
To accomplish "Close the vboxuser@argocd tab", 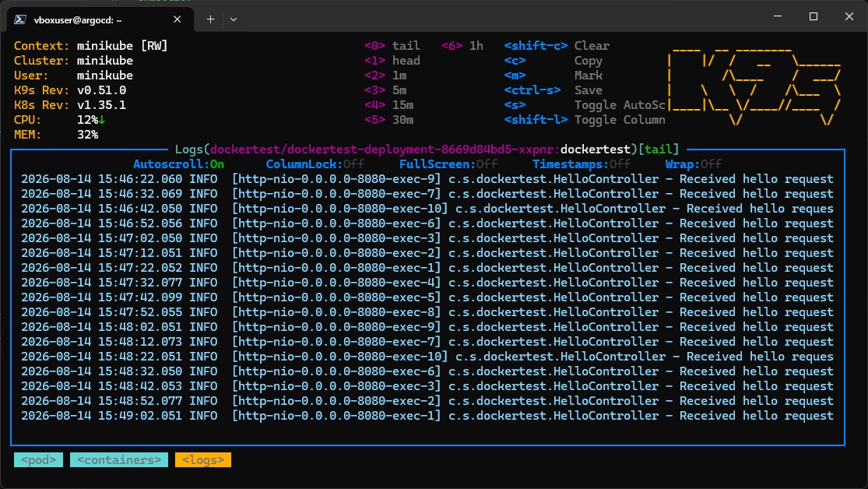I will click(177, 19).
